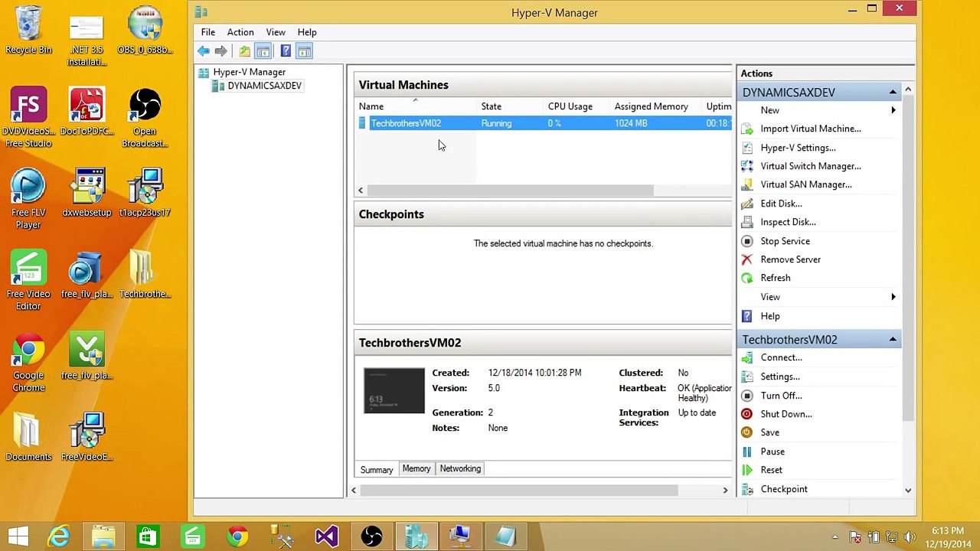Click Refresh in Actions pane
The height and width of the screenshot is (551, 980).
[775, 278]
